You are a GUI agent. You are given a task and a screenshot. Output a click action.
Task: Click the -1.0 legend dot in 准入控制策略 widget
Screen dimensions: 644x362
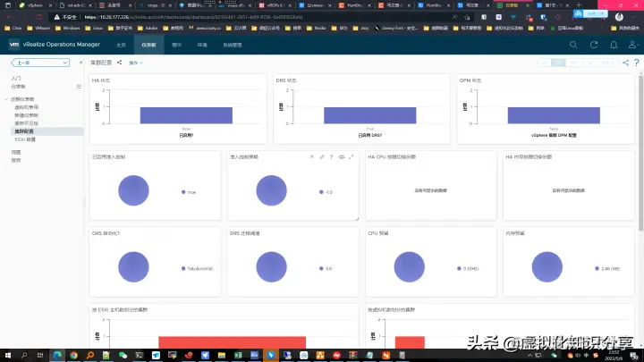pyautogui.click(x=321, y=192)
